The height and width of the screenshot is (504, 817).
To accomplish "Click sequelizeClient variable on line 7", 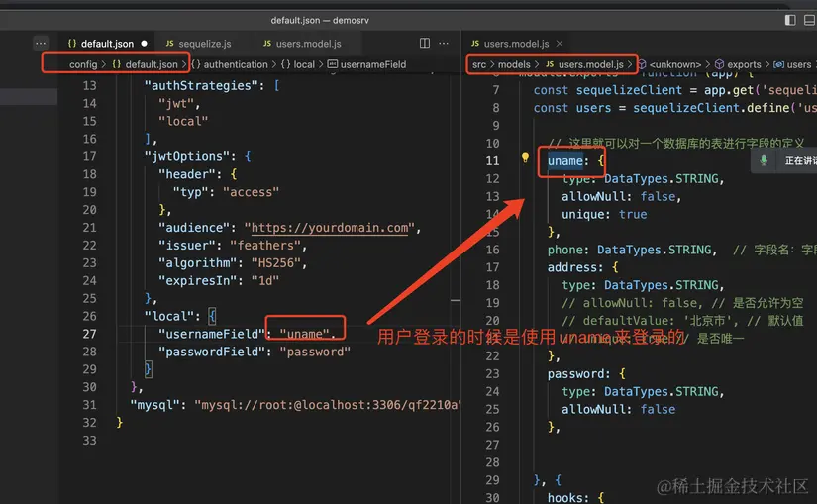I will [x=629, y=90].
